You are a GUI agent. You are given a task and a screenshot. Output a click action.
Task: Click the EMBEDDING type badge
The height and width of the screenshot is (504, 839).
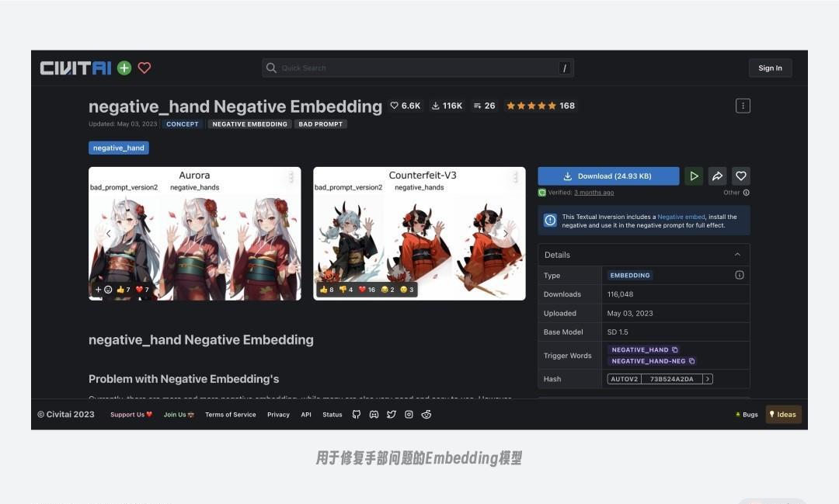point(630,276)
